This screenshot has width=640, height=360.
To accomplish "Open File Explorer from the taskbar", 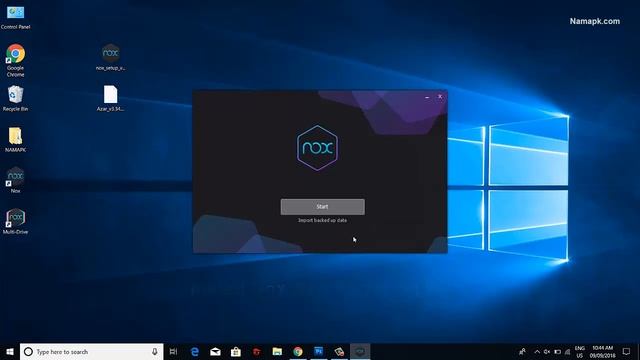I will coord(277,351).
